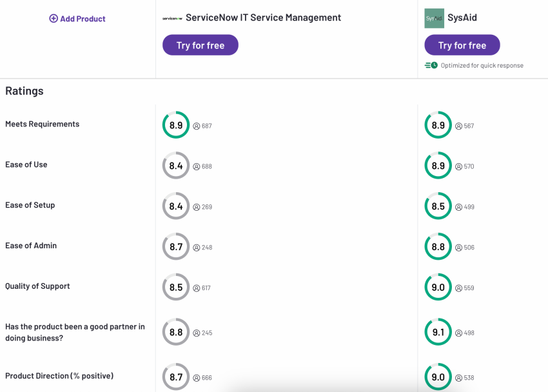Select SysAid's 567 reviewer count
548x392 pixels.
tap(469, 126)
